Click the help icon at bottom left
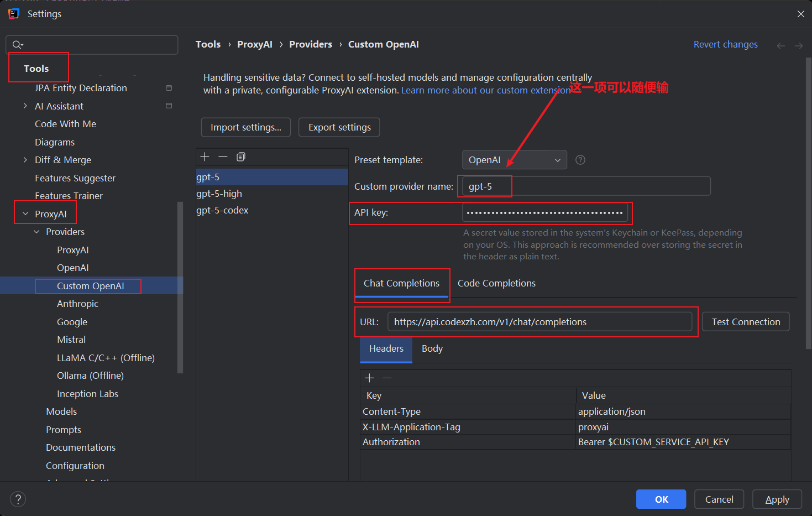This screenshot has height=516, width=812. pyautogui.click(x=18, y=499)
